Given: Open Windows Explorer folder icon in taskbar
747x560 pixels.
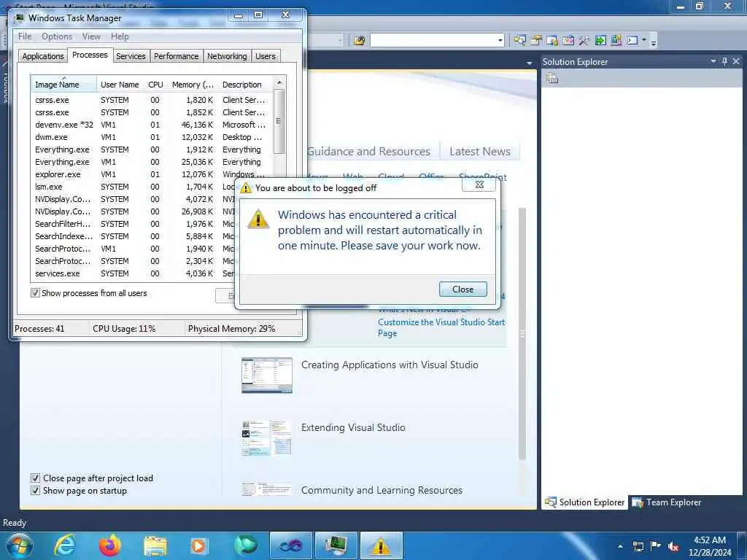Looking at the screenshot, I should pos(155,546).
